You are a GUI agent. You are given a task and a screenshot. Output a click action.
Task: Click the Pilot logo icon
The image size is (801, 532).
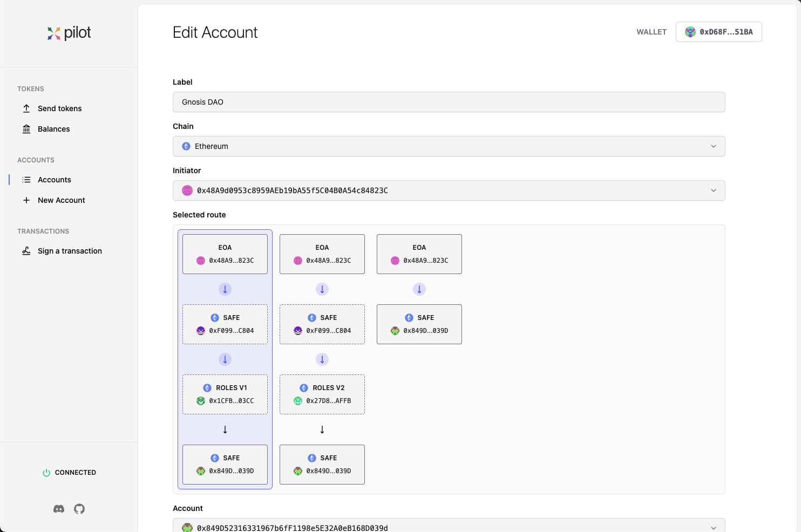[x=53, y=33]
